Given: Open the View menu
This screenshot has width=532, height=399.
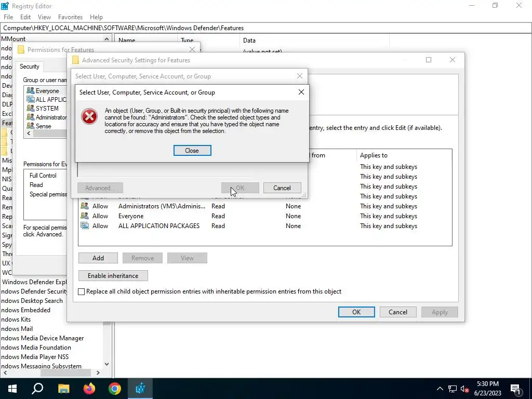Looking at the screenshot, I should coord(44,17).
